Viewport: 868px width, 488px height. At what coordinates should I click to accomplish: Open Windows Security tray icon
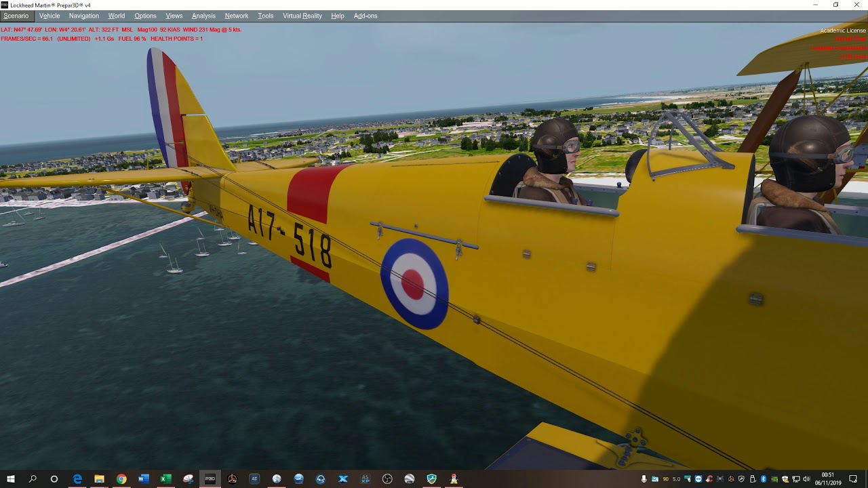coord(785,479)
